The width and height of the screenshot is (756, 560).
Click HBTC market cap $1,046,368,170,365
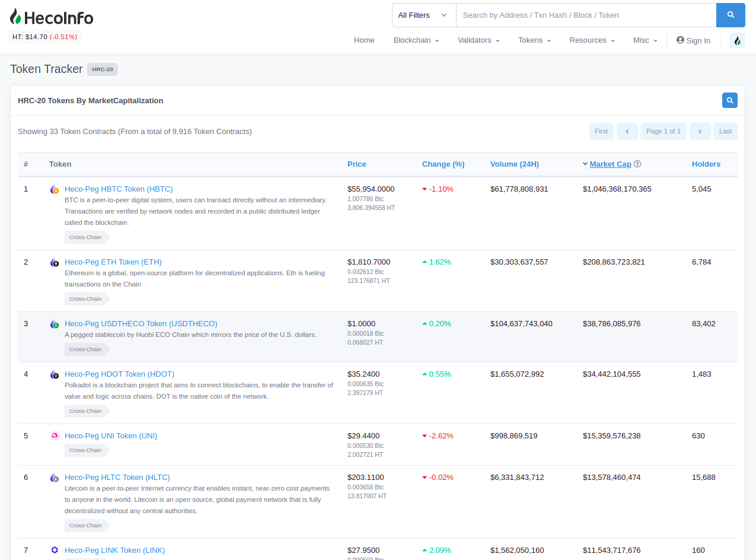[x=617, y=189]
